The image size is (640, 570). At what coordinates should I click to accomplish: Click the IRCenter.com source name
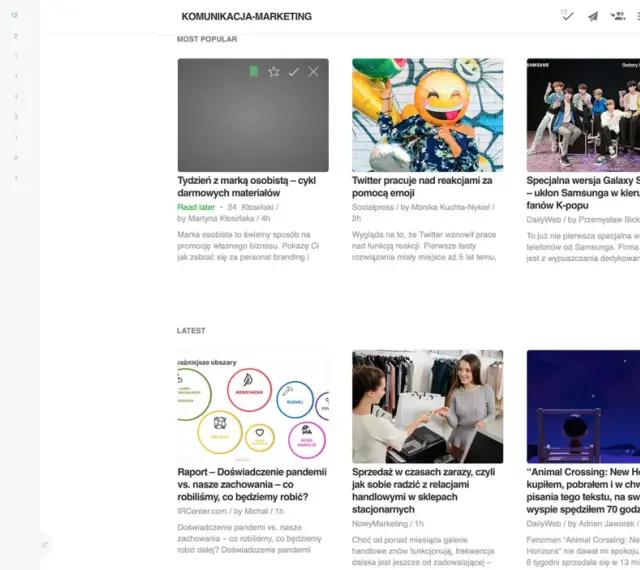pos(202,511)
